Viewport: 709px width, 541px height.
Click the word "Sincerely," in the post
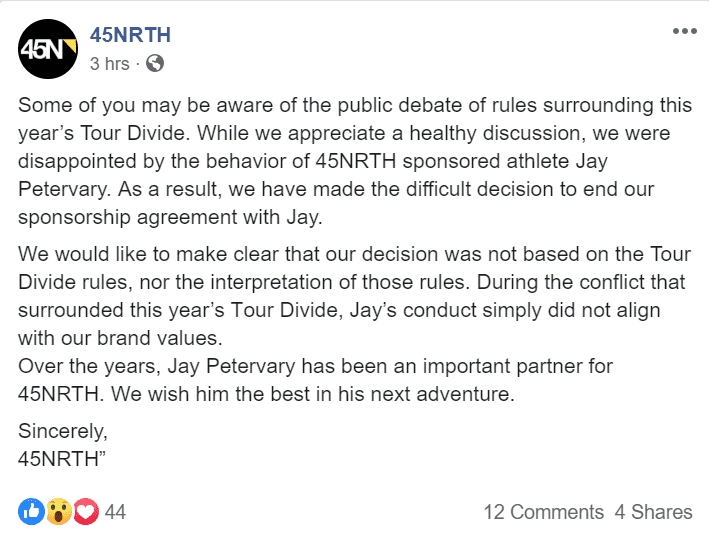coord(63,432)
